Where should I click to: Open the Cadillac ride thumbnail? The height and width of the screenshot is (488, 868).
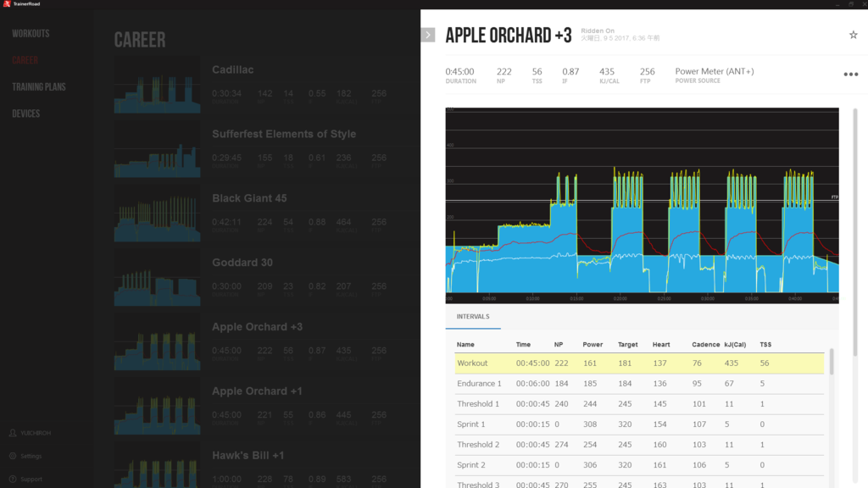coord(157,85)
